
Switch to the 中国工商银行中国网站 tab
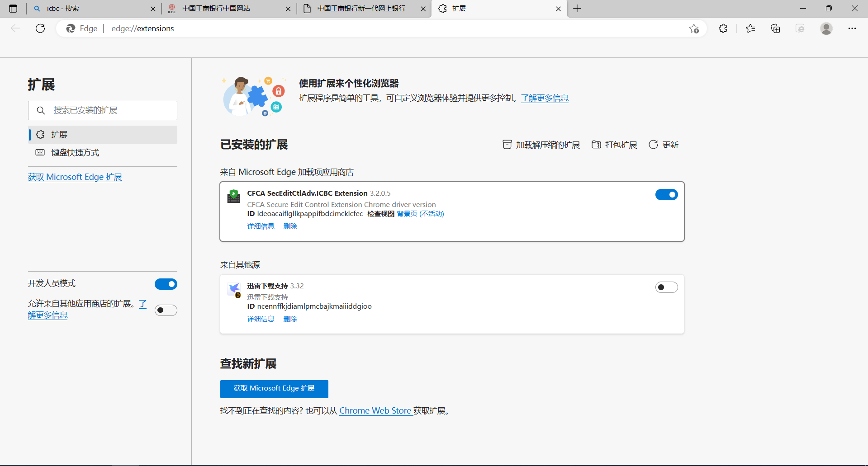229,9
